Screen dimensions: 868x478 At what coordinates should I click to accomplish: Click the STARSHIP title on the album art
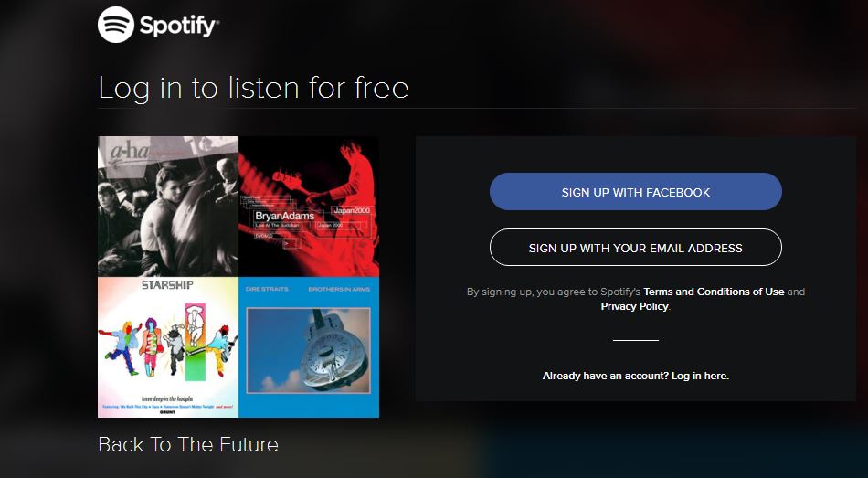tap(167, 285)
